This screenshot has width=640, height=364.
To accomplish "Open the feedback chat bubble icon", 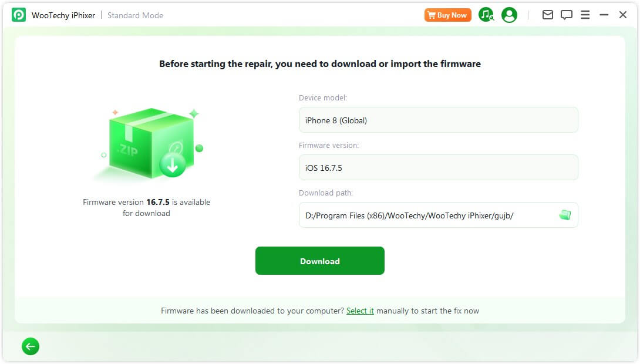I will [566, 15].
